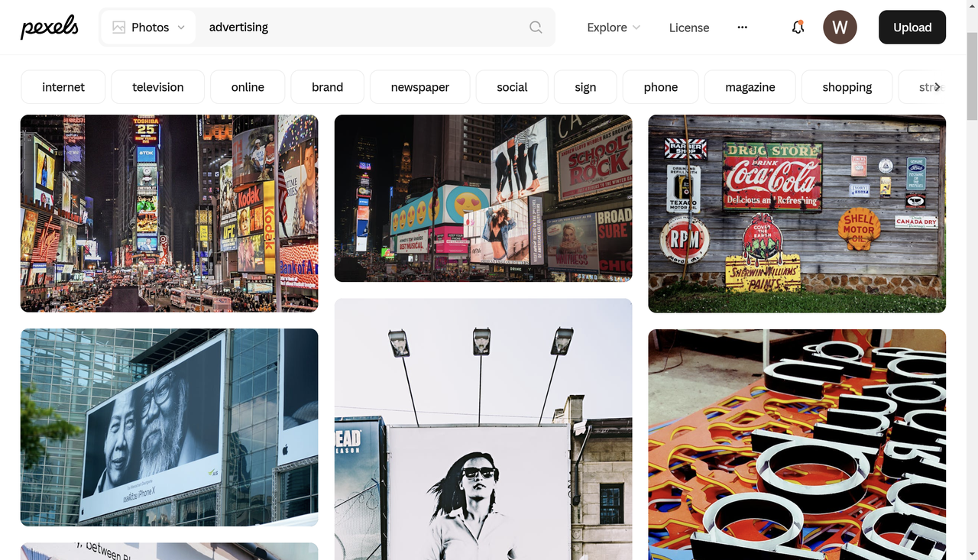Click the three-dots more options menu
Screen dimensions: 978x560
(x=742, y=27)
